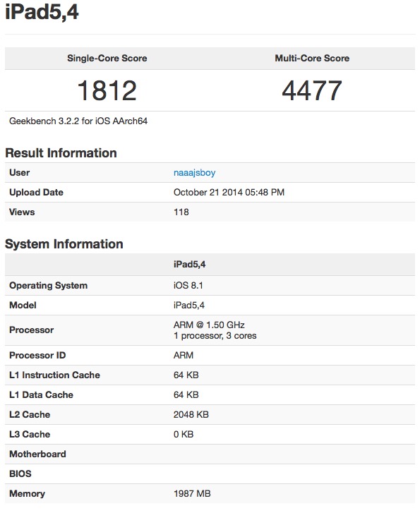Image resolution: width=420 pixels, height=513 pixels.
Task: Select the Multi-Core Score header
Action: click(312, 59)
